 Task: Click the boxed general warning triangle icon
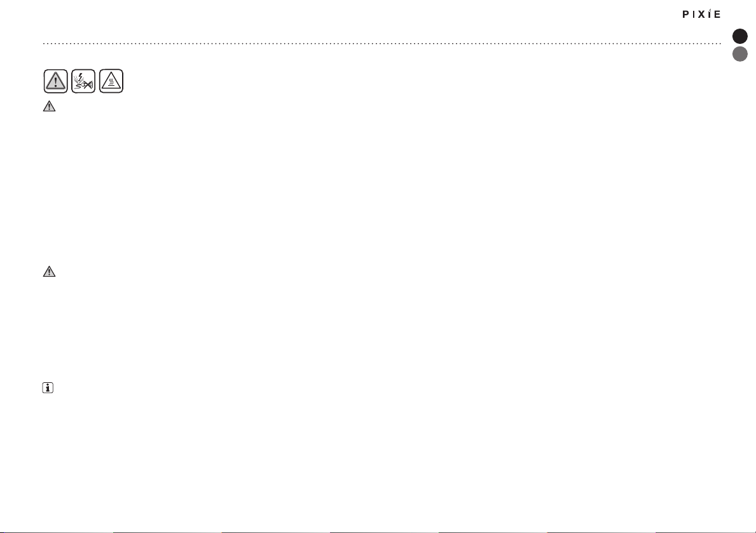[56, 81]
